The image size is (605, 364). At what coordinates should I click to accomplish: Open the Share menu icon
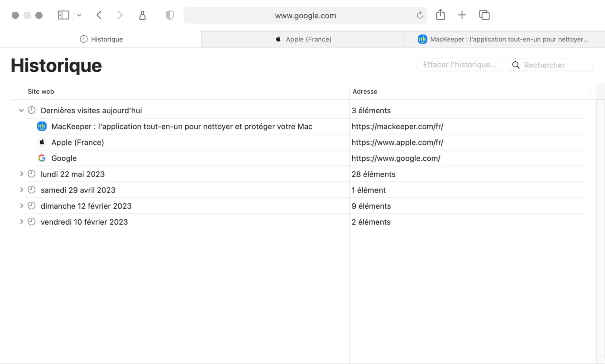440,15
